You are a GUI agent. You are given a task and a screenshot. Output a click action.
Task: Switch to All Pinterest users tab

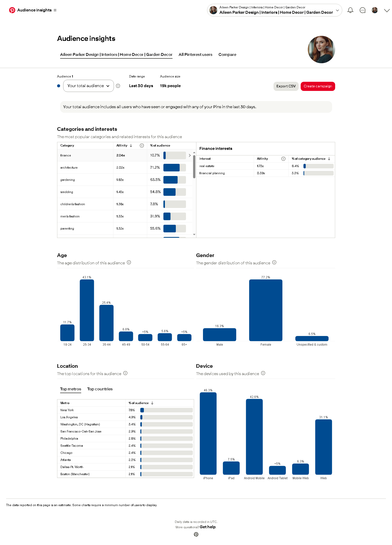click(195, 55)
